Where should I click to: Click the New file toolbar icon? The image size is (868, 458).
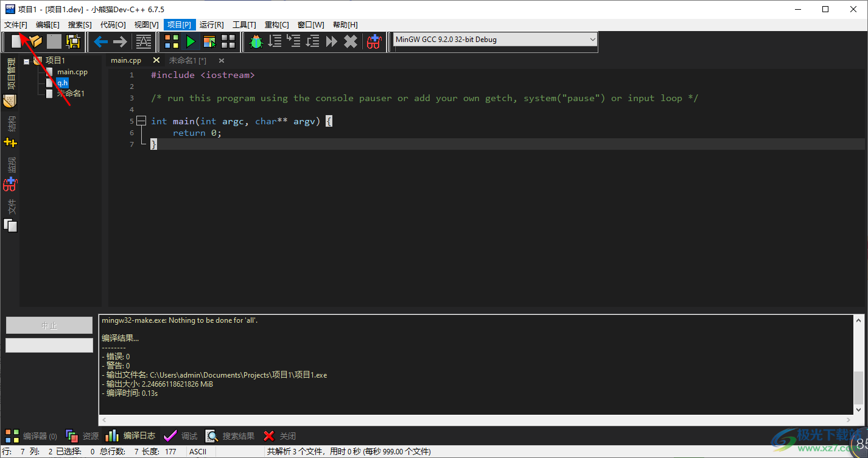(16, 41)
